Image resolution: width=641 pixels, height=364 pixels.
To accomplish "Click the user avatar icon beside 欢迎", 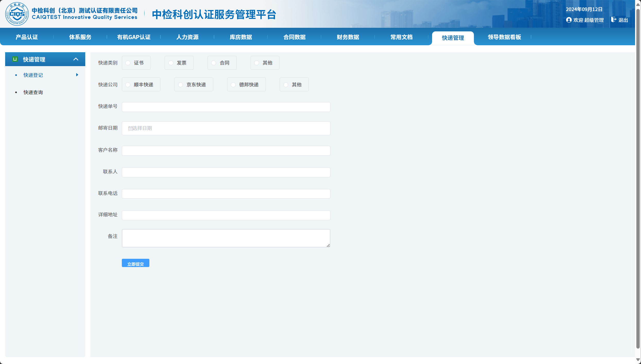I will click(569, 20).
